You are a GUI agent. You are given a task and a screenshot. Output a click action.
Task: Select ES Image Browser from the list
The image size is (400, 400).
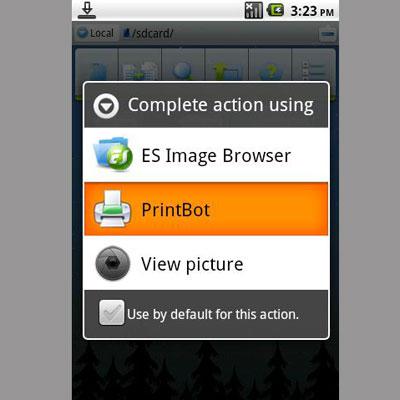pos(206,155)
